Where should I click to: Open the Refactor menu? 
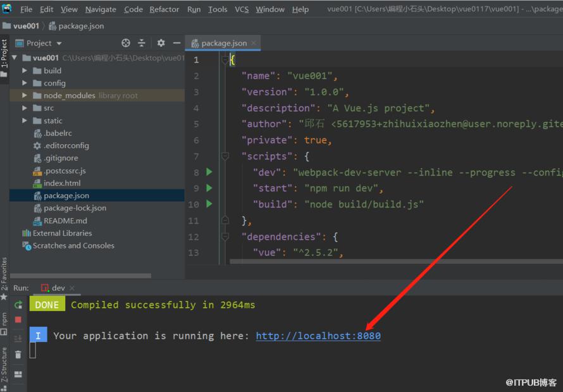click(164, 9)
